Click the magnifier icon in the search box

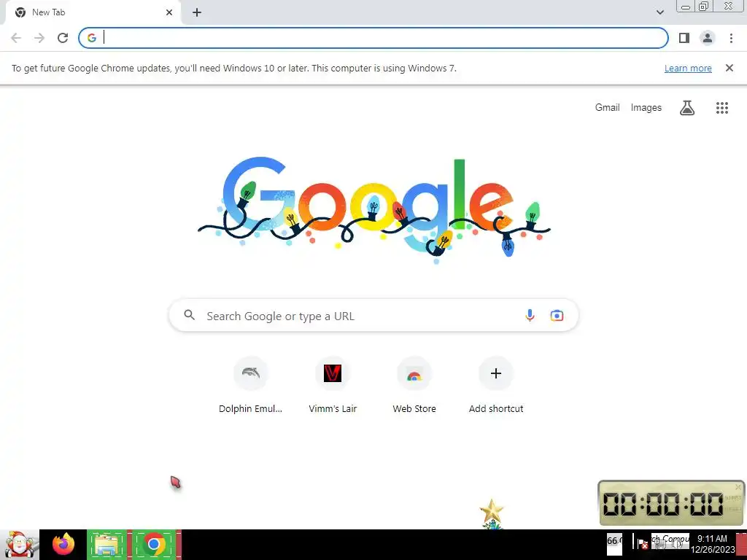189,315
